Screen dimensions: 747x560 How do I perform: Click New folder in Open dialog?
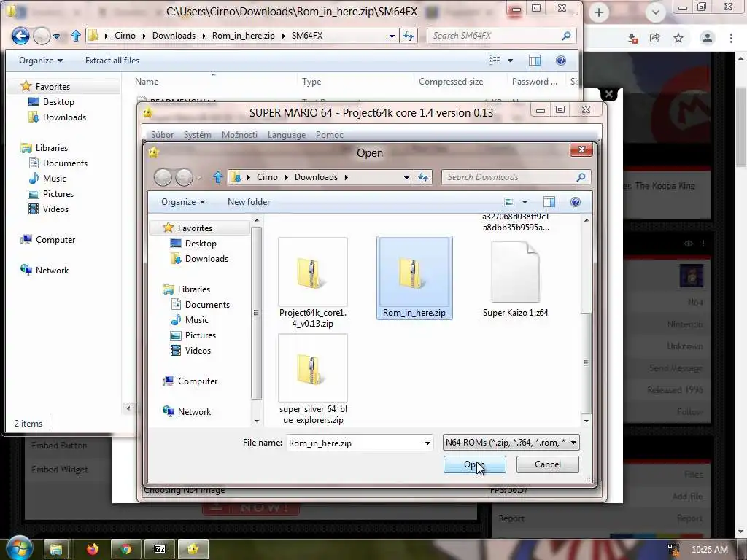[249, 202]
